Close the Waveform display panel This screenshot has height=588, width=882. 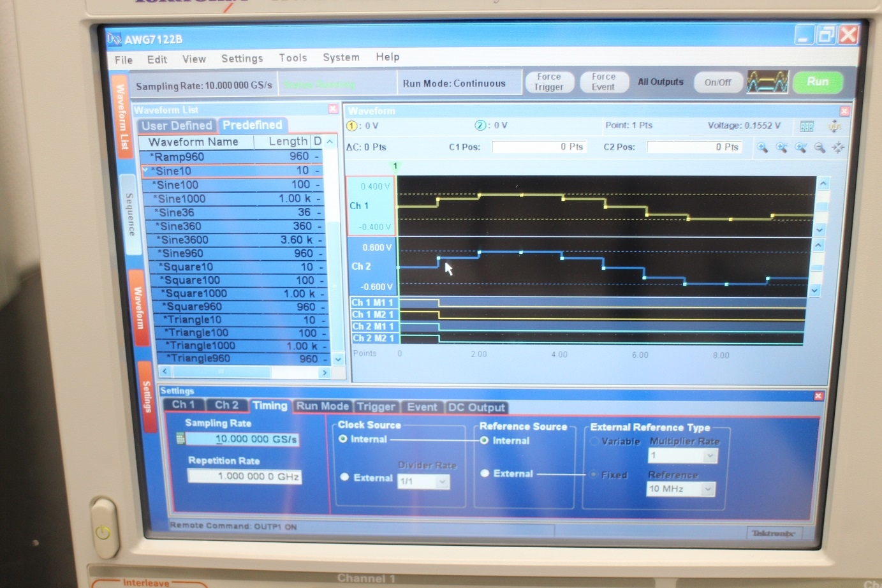tap(844, 111)
